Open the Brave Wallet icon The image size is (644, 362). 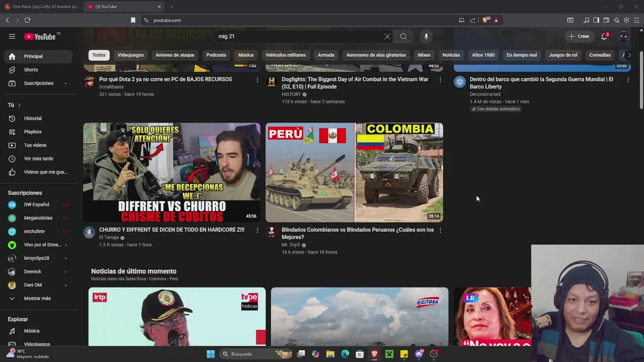[606, 20]
